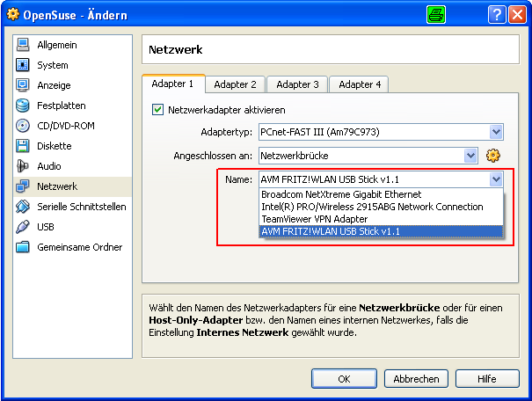Select the System category icon
The image size is (532, 401).
24,65
